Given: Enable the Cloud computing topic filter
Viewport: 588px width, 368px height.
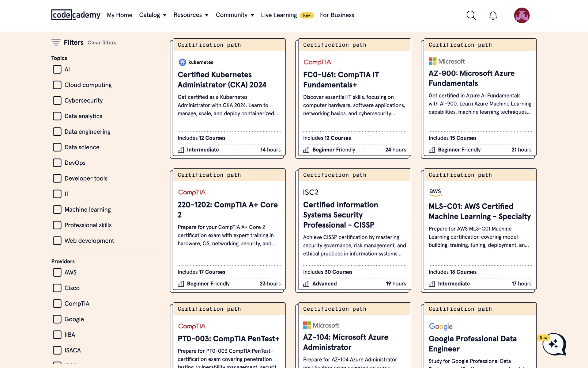Looking at the screenshot, I should pyautogui.click(x=57, y=85).
